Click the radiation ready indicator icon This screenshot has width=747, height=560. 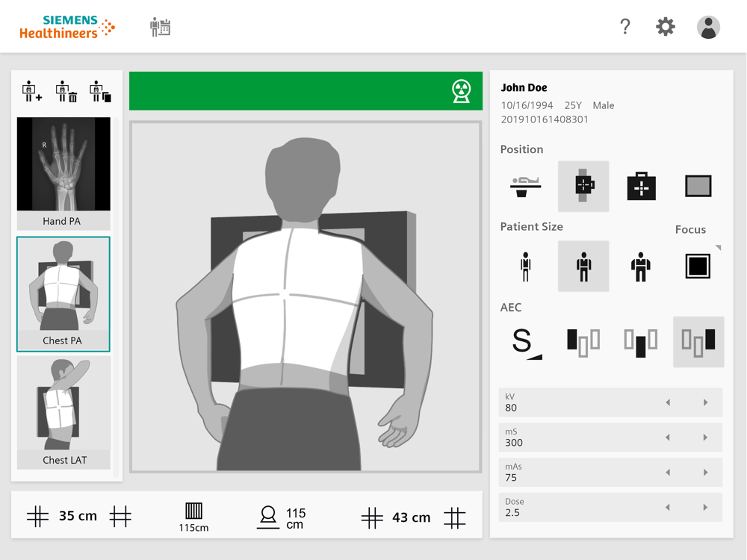461,91
